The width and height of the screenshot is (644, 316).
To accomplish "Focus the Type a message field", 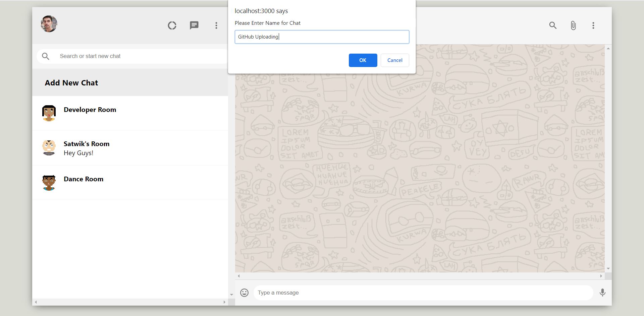I will pos(423,293).
